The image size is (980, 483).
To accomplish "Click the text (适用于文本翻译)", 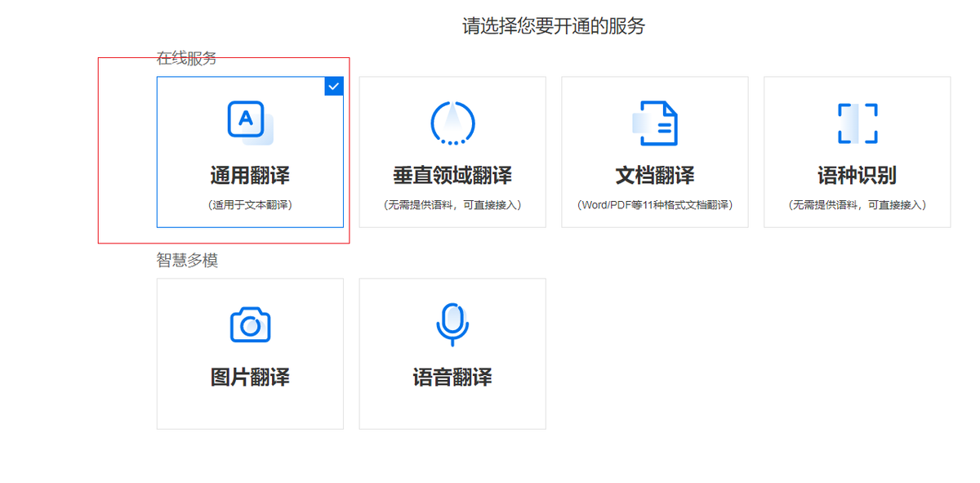I will [x=250, y=205].
